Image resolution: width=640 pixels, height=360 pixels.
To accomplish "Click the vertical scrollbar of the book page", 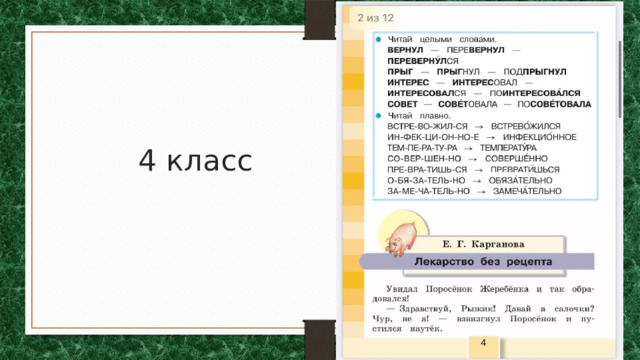I will [x=619, y=80].
